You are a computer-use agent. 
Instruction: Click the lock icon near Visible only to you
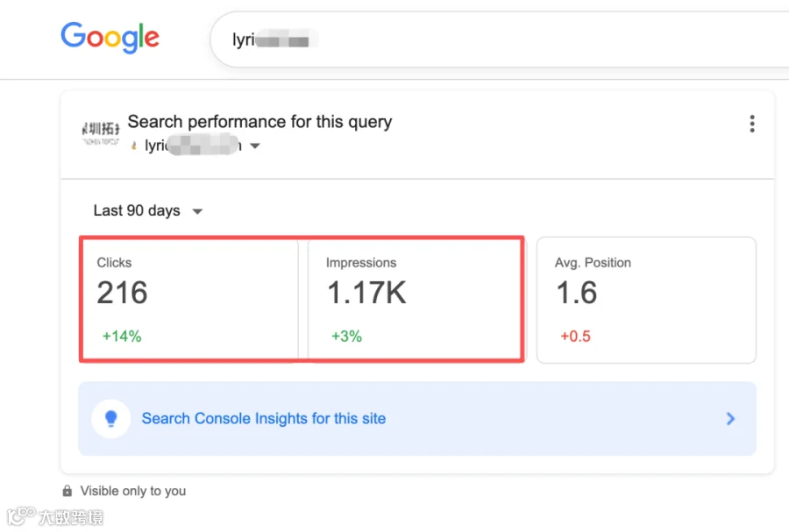coord(67,491)
